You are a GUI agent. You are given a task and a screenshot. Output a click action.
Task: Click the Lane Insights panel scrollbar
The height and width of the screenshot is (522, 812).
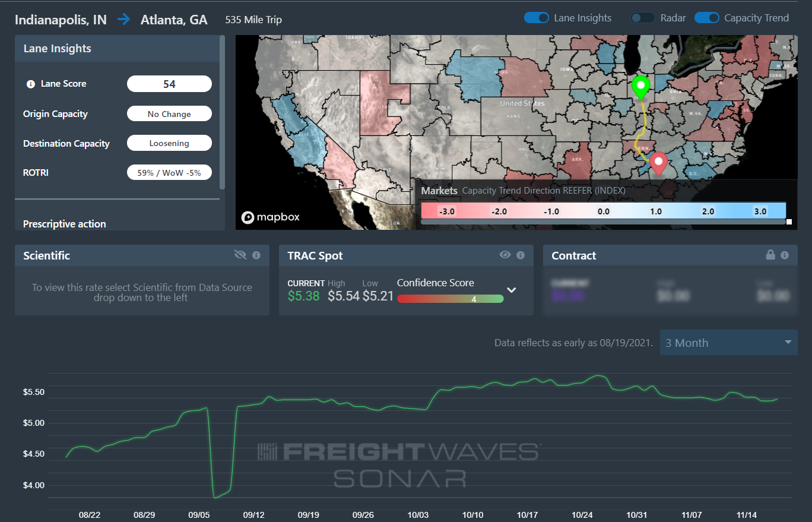(223, 113)
